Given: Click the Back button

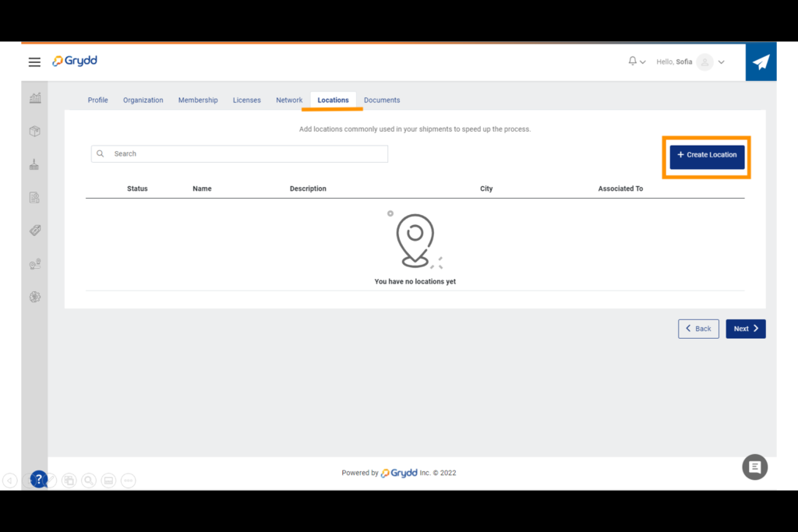Looking at the screenshot, I should click(x=698, y=329).
